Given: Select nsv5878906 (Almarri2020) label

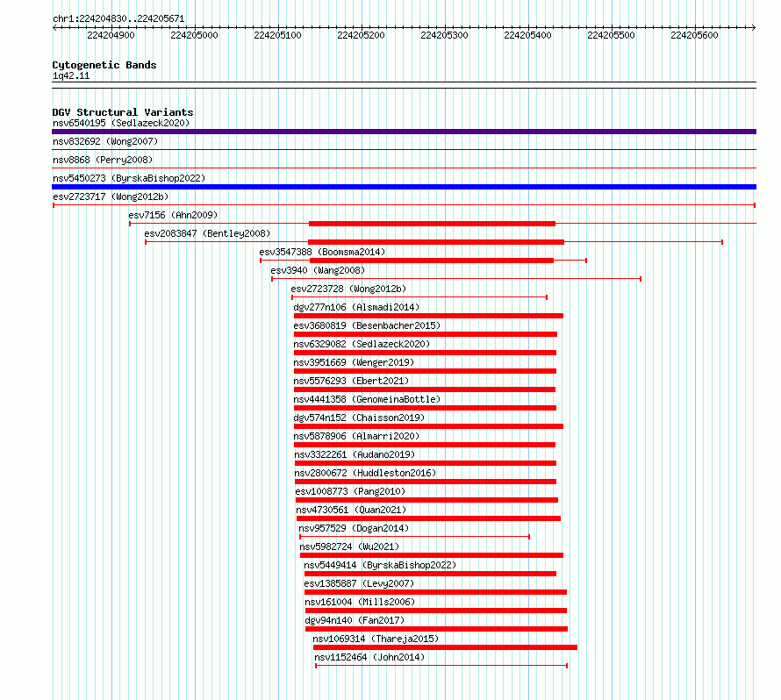Looking at the screenshot, I should pos(356,436).
